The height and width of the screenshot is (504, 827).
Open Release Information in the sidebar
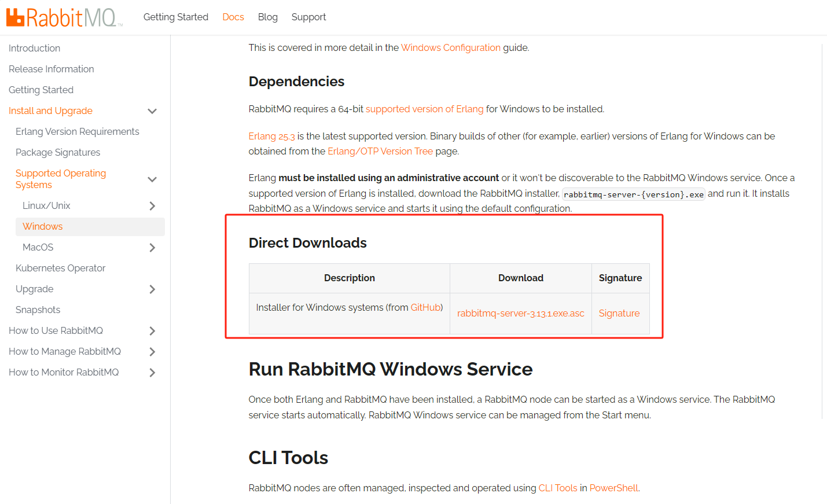pos(52,69)
